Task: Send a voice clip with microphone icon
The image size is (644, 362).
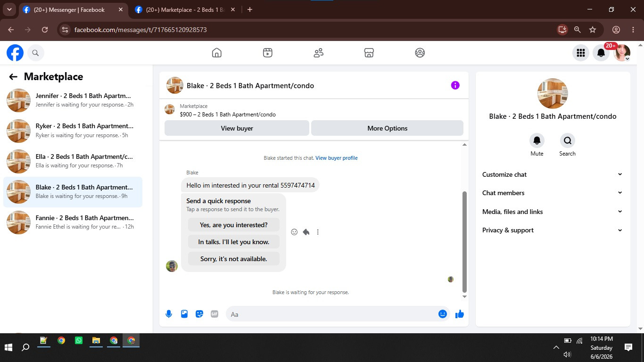Action: pos(169,314)
